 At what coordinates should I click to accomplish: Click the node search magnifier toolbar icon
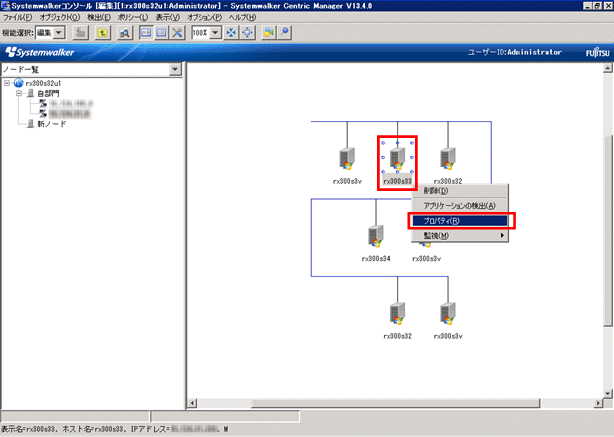point(125,33)
